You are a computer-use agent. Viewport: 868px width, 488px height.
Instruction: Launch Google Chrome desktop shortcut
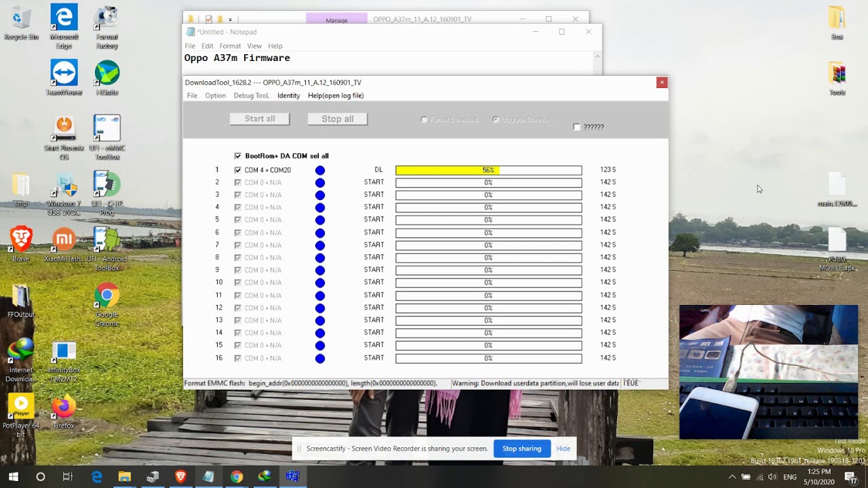[x=107, y=305]
